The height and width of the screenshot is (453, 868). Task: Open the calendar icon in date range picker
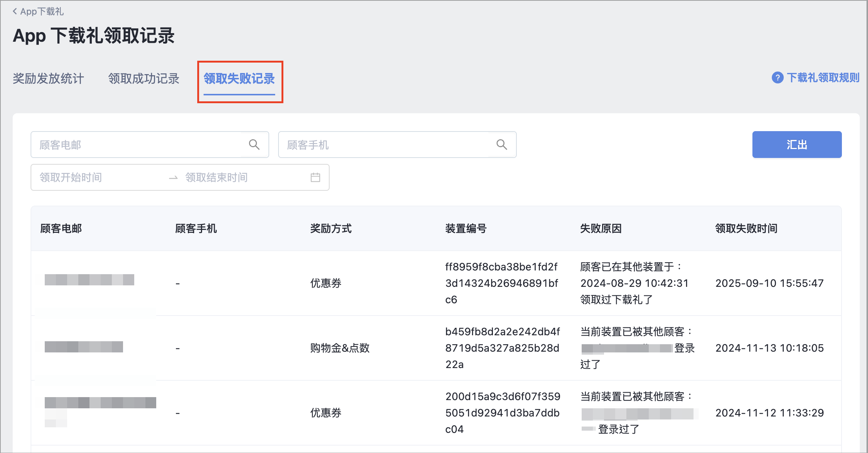coord(315,177)
